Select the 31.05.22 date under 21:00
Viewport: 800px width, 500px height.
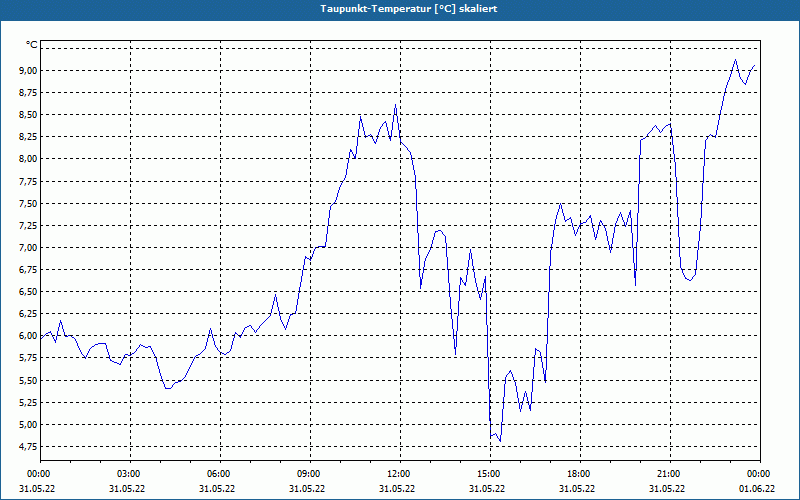pos(667,489)
